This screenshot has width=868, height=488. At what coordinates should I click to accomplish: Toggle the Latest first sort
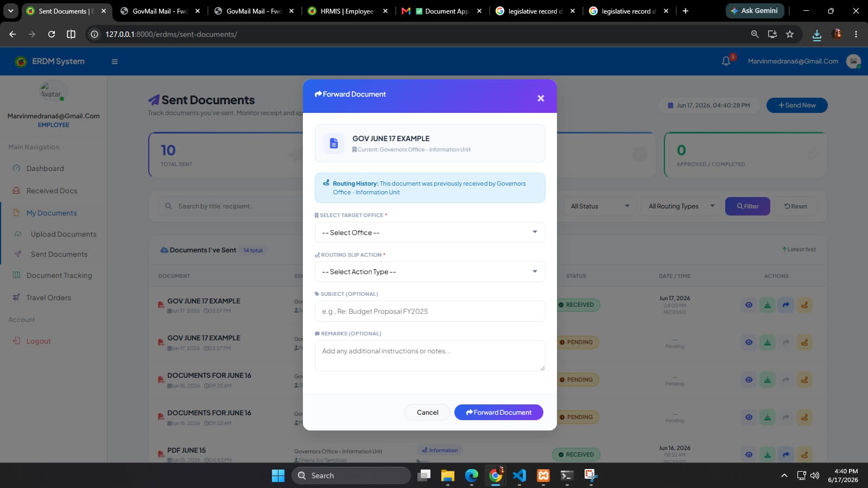(799, 249)
